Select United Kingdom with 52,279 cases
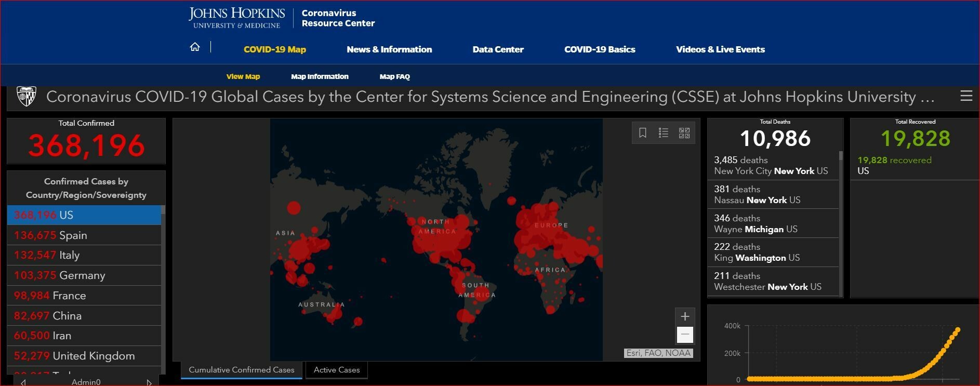This screenshot has width=980, height=386. (84, 356)
